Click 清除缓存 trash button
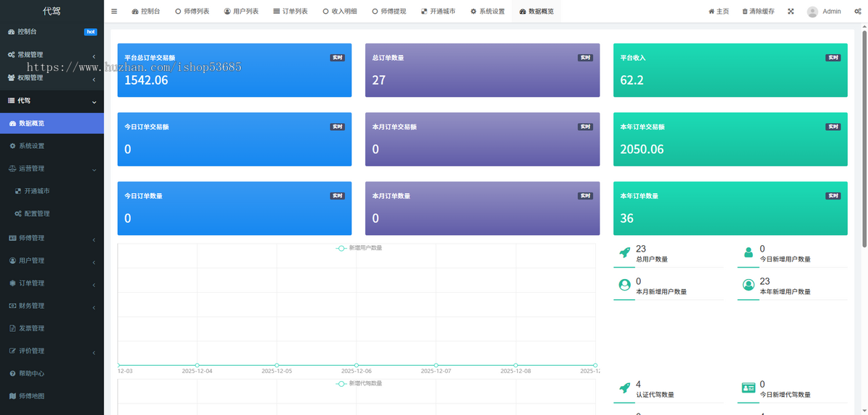The width and height of the screenshot is (868, 415). [x=758, y=12]
